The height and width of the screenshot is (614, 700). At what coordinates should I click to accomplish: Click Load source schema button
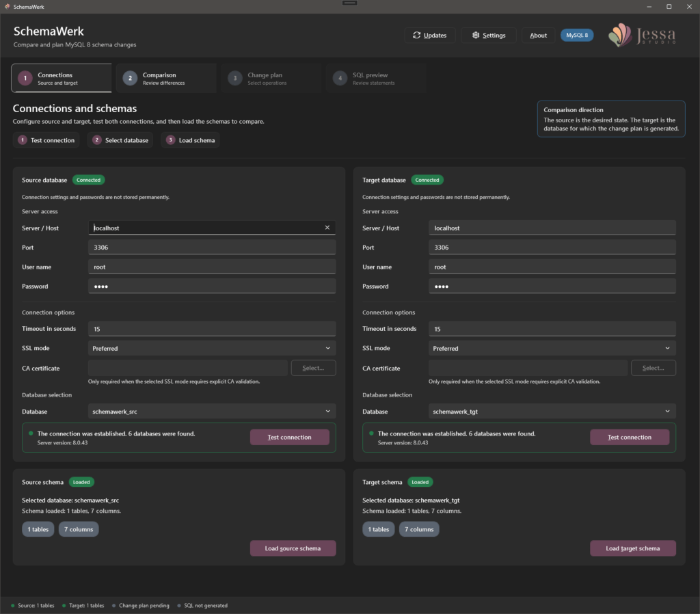[293, 548]
